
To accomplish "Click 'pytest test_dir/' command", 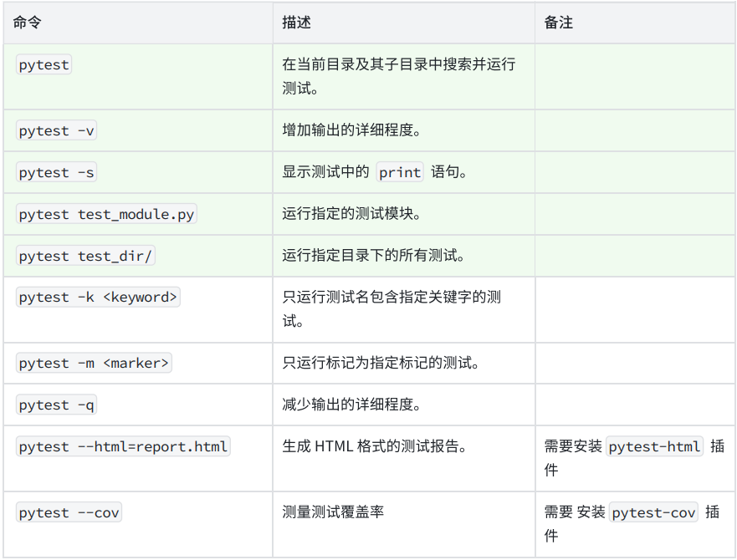I will tap(85, 256).
